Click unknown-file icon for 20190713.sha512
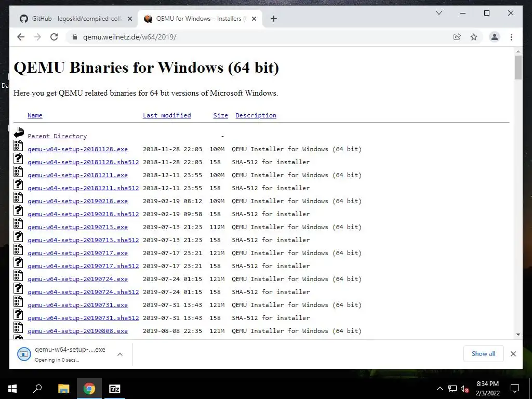The width and height of the screenshot is (532, 399). point(18,236)
